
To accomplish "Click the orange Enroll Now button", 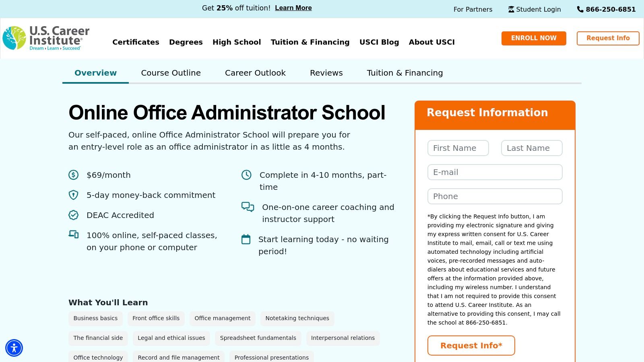I will click(x=534, y=38).
